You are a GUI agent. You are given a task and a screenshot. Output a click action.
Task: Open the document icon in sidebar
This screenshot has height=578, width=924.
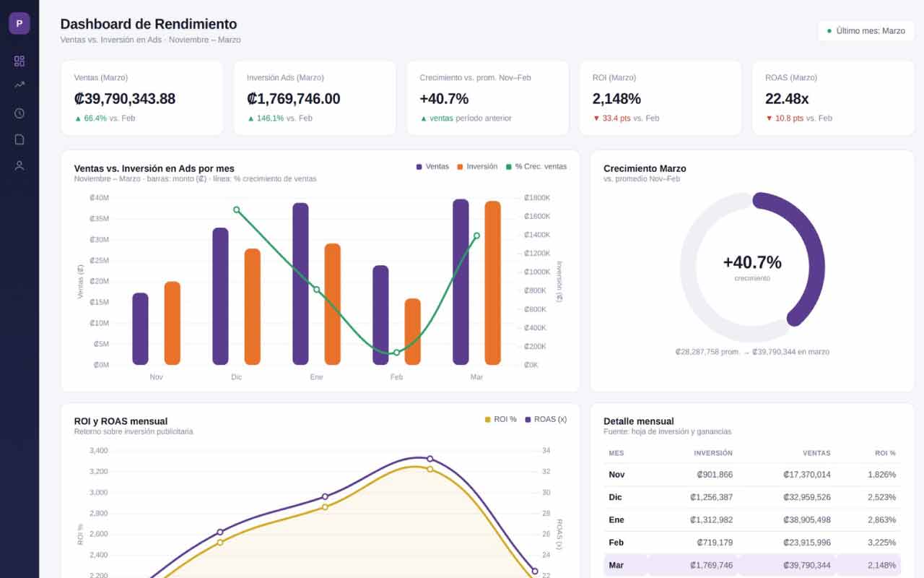tap(19, 139)
